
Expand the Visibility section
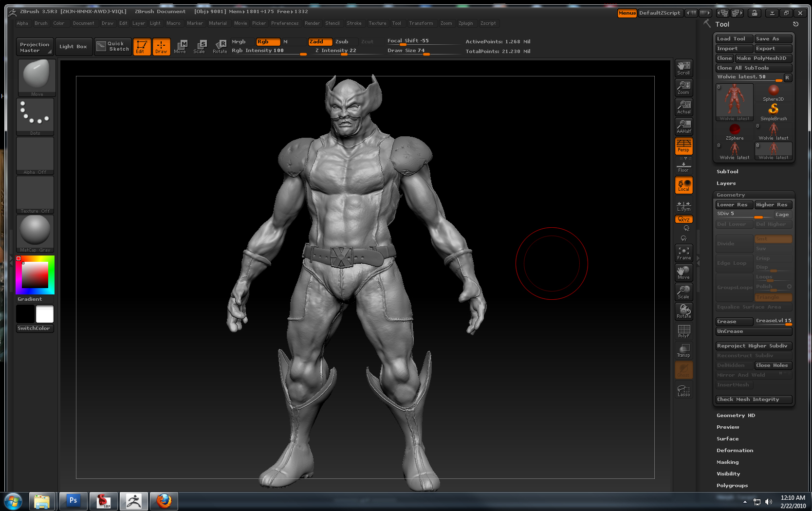pos(728,474)
